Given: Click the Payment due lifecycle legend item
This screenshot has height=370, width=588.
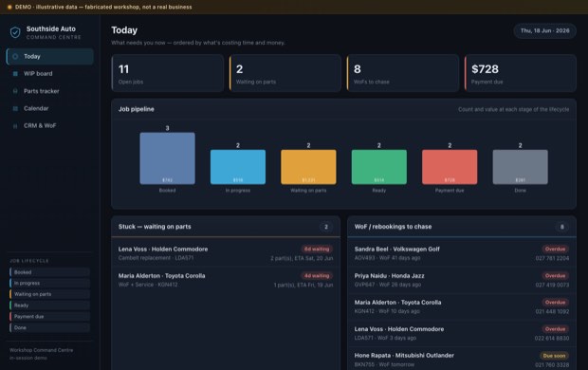Looking at the screenshot, I should (x=50, y=316).
